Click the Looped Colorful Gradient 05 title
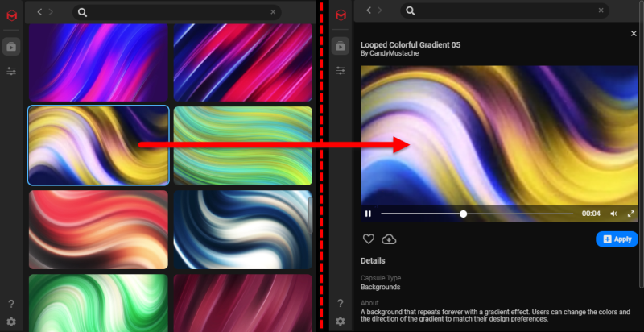Screen dimensions: 644x332 tap(411, 45)
